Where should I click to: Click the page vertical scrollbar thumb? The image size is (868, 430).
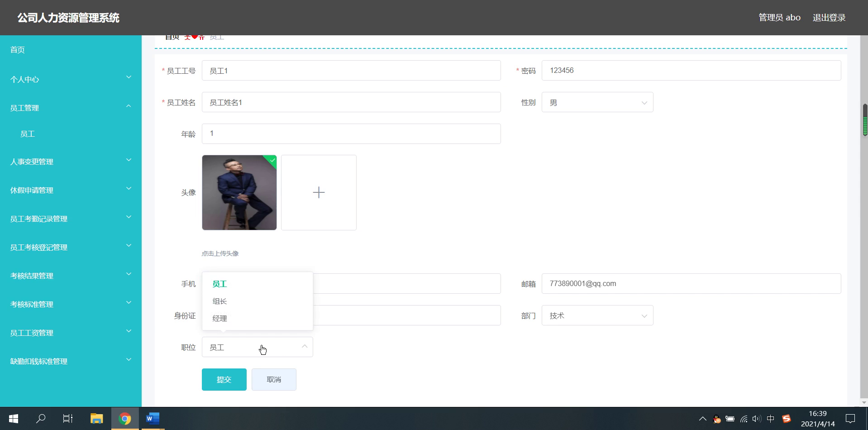tap(865, 120)
